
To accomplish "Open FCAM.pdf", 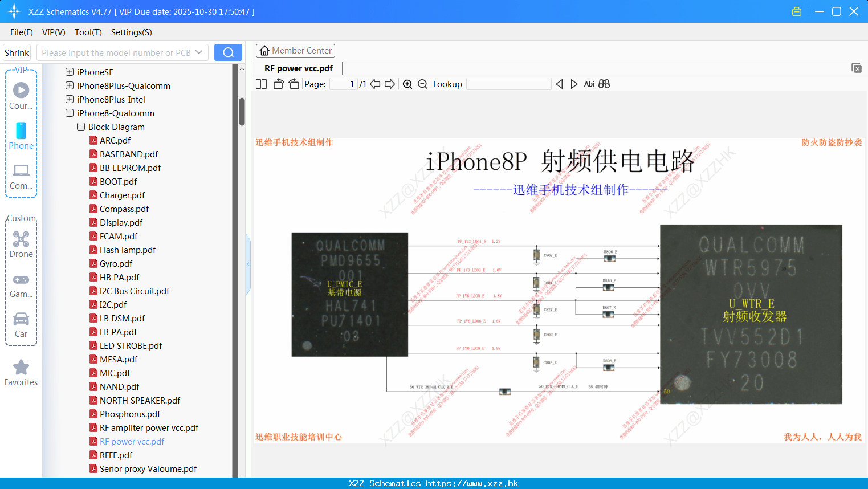I will point(119,236).
